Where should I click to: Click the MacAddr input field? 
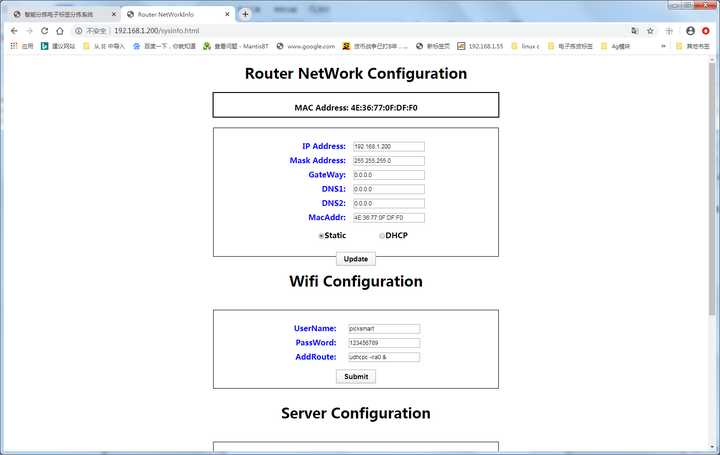click(389, 218)
